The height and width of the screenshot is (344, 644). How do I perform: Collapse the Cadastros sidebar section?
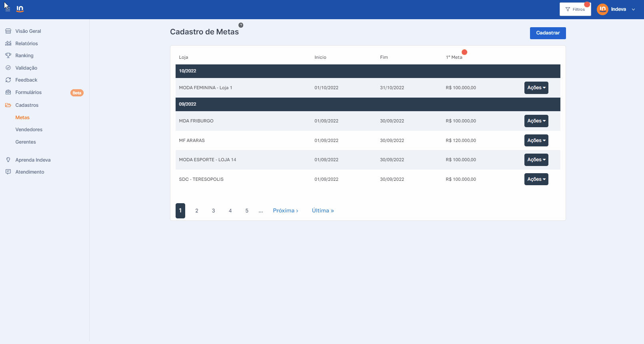click(27, 105)
